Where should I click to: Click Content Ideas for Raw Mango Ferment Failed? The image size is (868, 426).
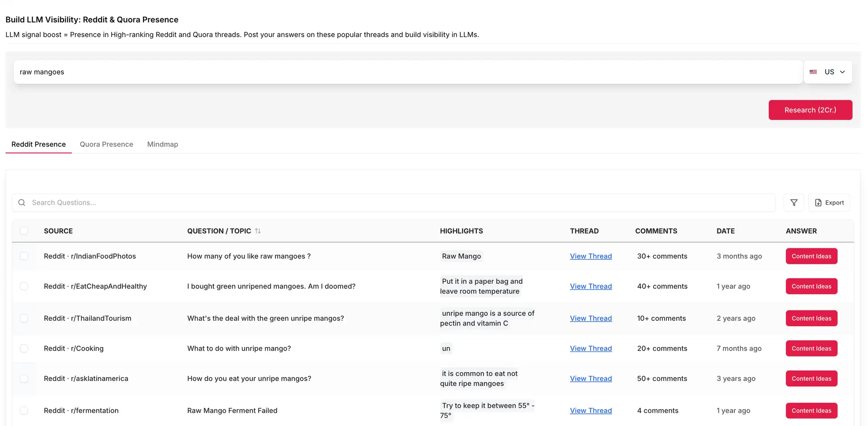click(x=811, y=411)
